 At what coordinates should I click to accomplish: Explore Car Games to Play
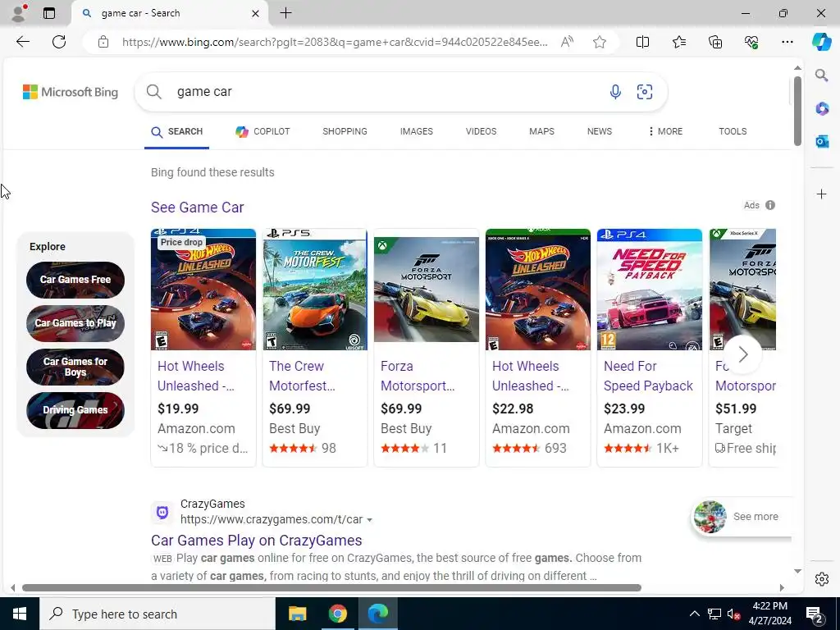point(75,323)
